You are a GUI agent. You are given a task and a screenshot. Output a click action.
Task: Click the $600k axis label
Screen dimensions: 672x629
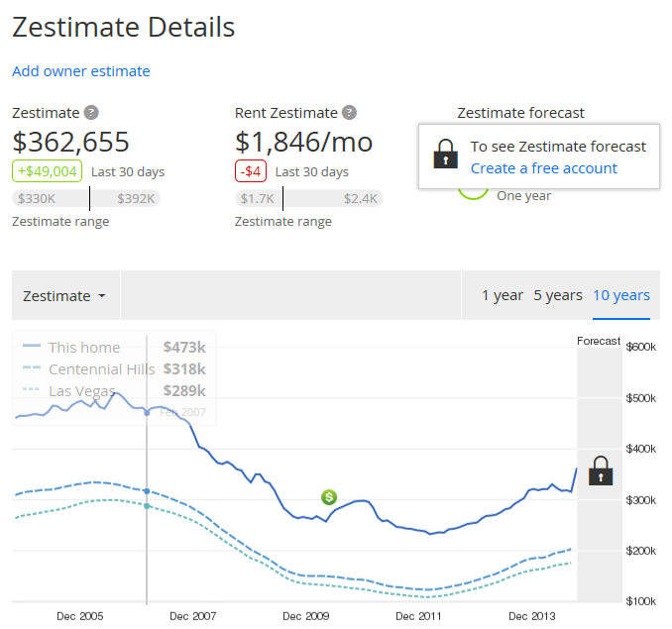pos(640,347)
